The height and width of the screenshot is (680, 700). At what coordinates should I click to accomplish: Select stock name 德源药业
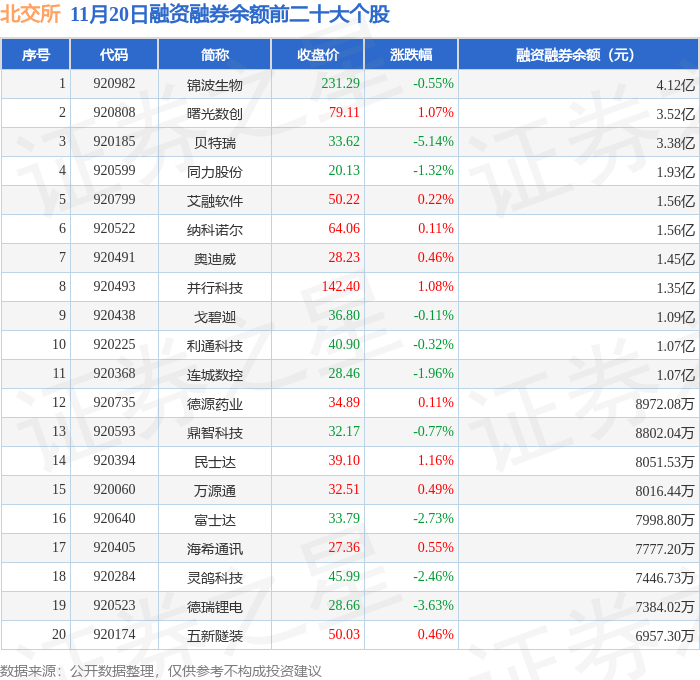point(215,404)
